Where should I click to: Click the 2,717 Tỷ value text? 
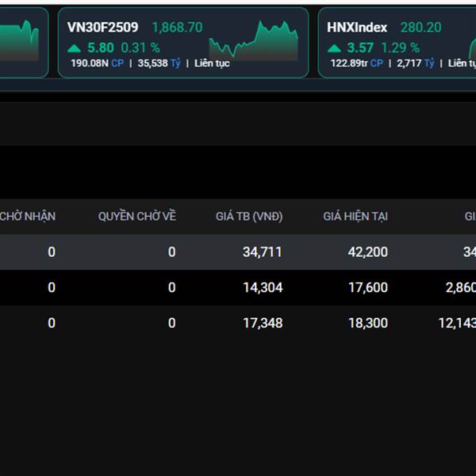(416, 63)
